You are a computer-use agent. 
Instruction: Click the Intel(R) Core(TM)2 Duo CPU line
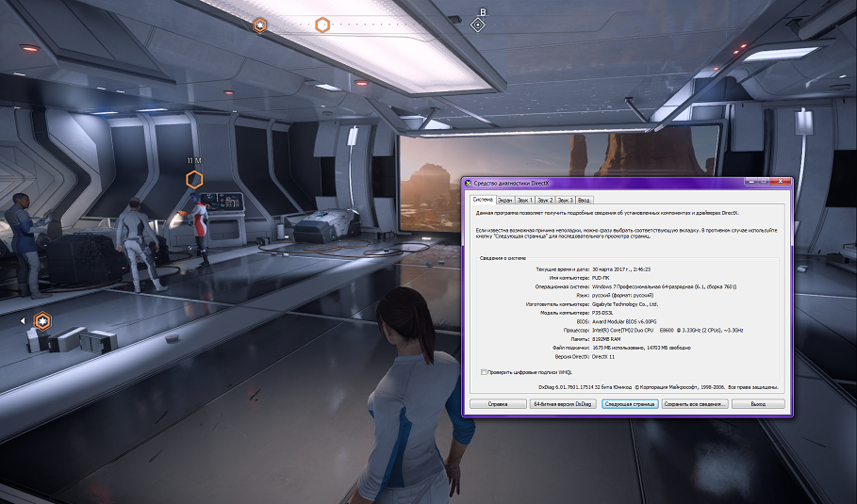coord(667,331)
